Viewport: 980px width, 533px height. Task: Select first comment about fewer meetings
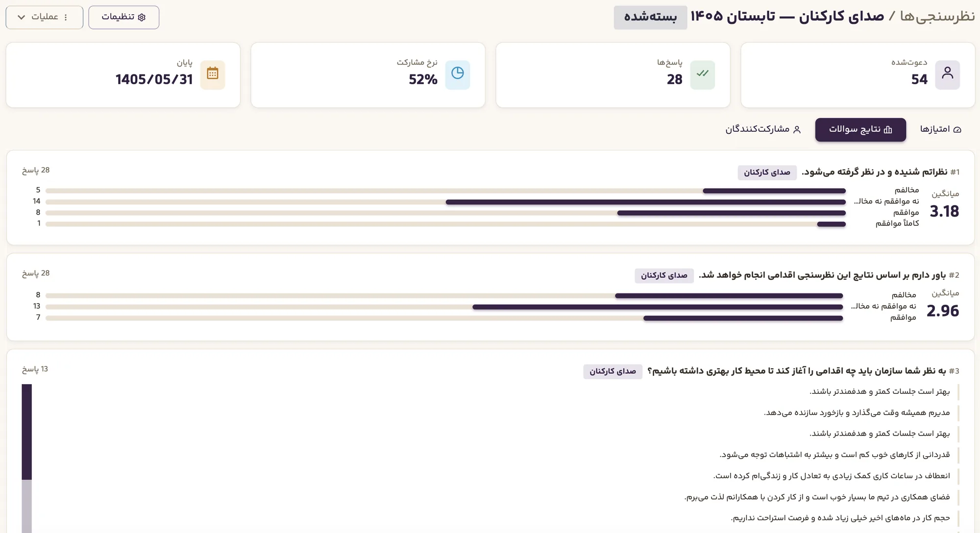tap(880, 391)
